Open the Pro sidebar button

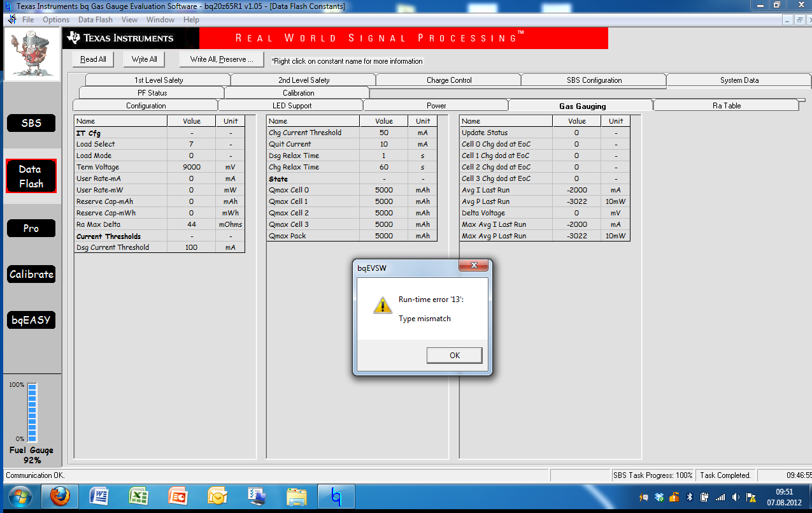pos(31,228)
